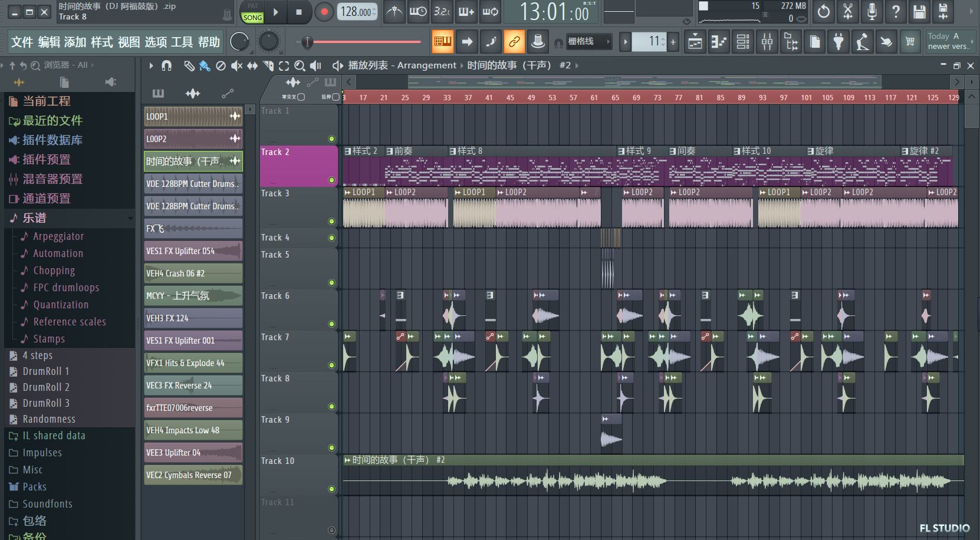Open the 样式 menu
The image size is (980, 540).
pyautogui.click(x=101, y=42)
